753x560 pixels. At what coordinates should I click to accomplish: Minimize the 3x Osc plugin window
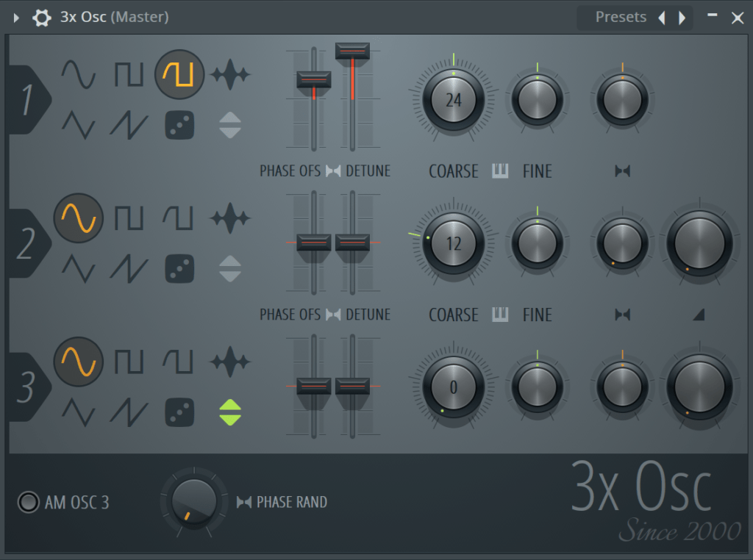(x=712, y=15)
